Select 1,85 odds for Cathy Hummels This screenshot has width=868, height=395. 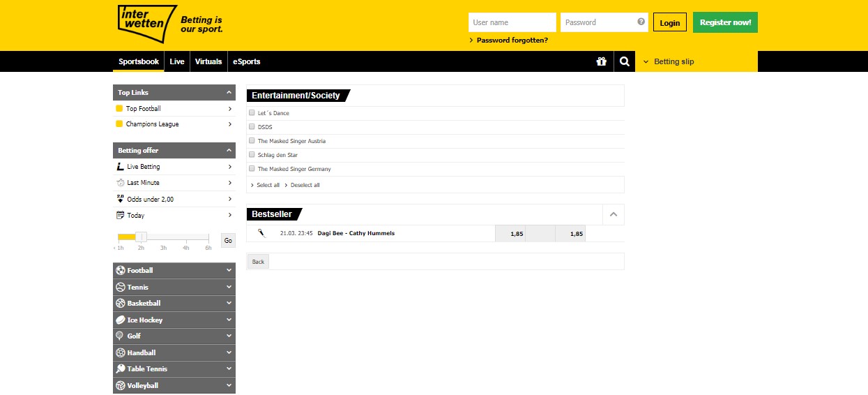pyautogui.click(x=570, y=234)
